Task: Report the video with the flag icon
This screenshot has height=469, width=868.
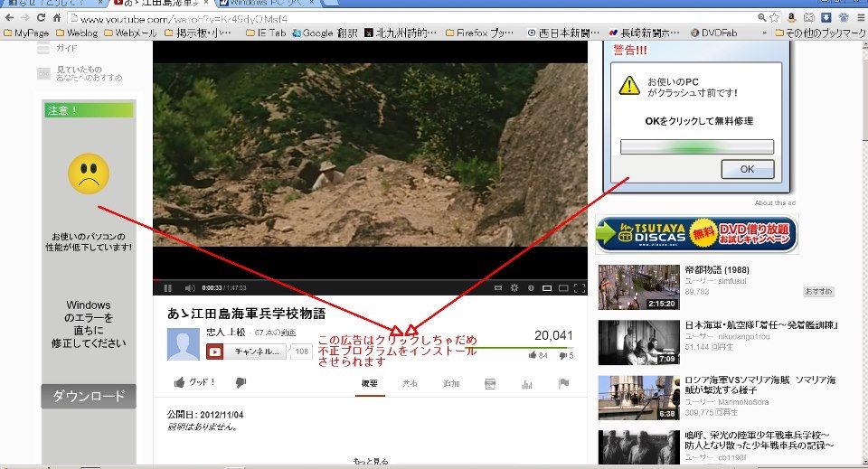Action: coord(563,383)
